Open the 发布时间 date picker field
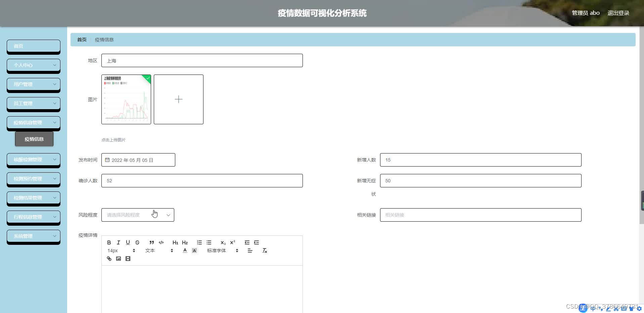Screen dimensions: 644x313 [x=138, y=160]
